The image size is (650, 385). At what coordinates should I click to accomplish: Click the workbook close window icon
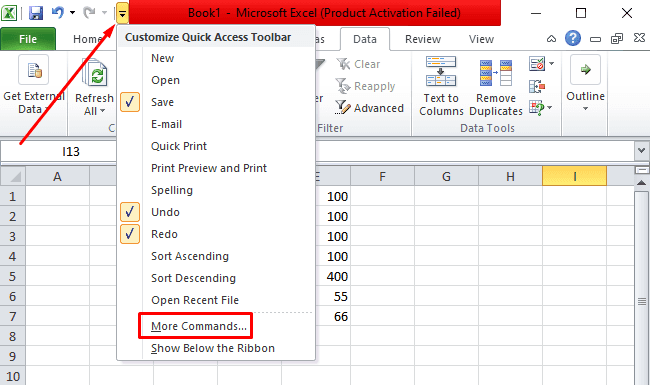[x=640, y=38]
